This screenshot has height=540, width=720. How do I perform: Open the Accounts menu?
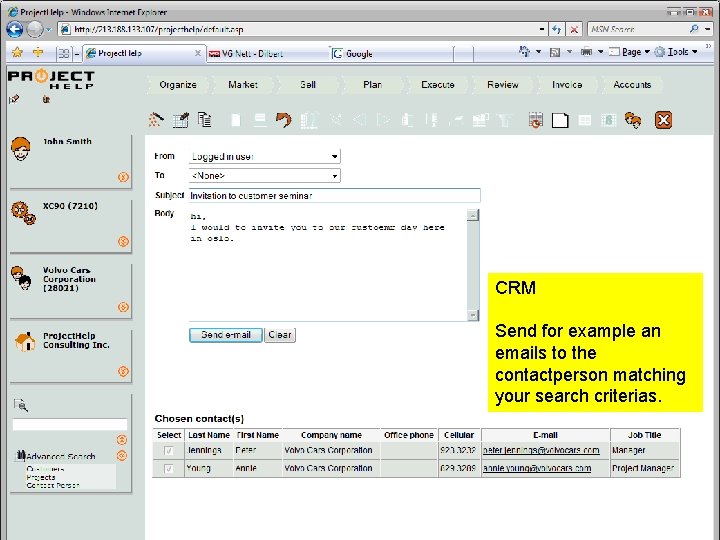[x=632, y=85]
